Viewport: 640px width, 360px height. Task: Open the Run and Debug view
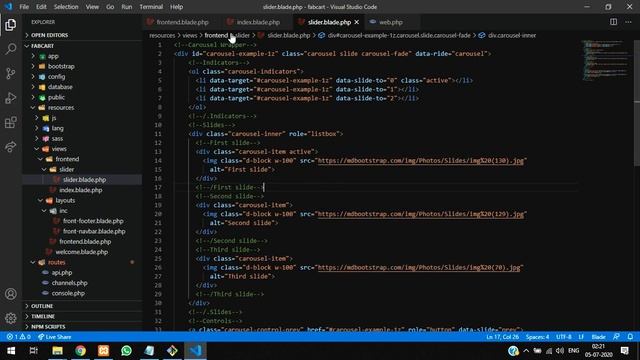11,98
